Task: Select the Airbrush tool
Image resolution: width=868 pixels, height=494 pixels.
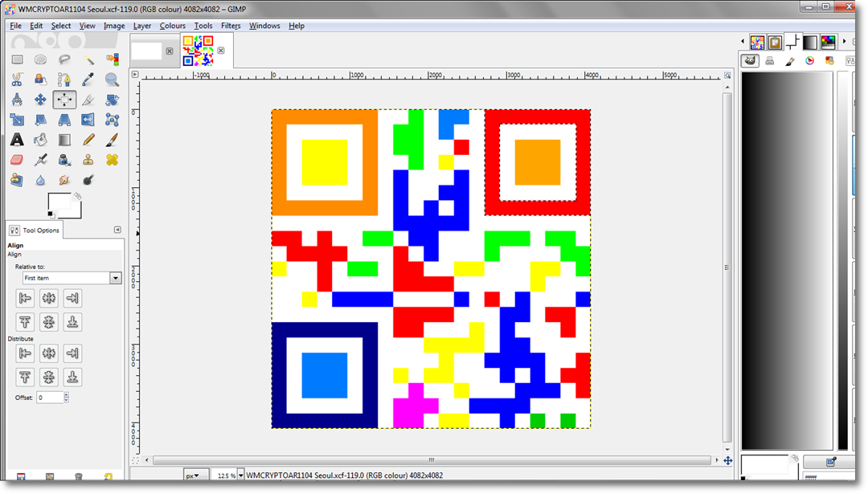Action: 40,160
